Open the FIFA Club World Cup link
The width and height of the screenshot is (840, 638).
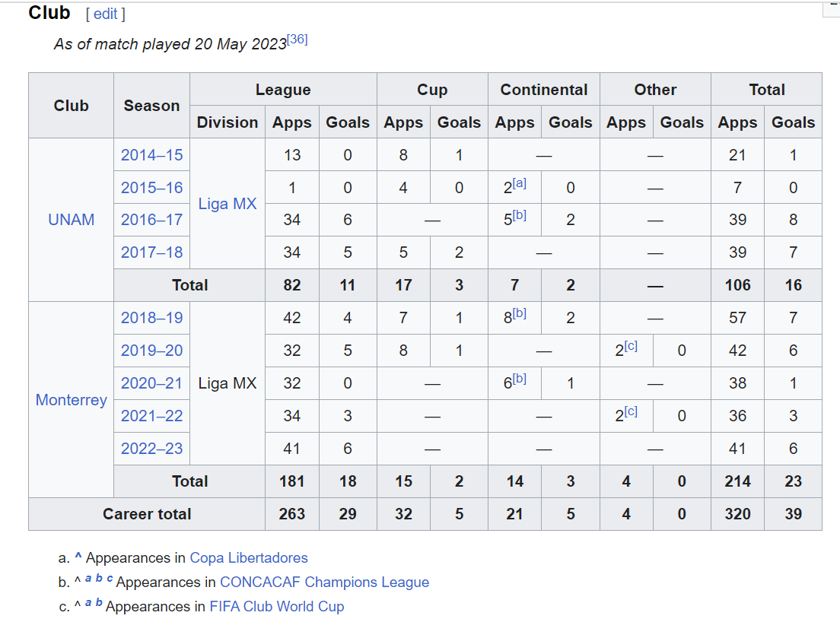(x=276, y=606)
